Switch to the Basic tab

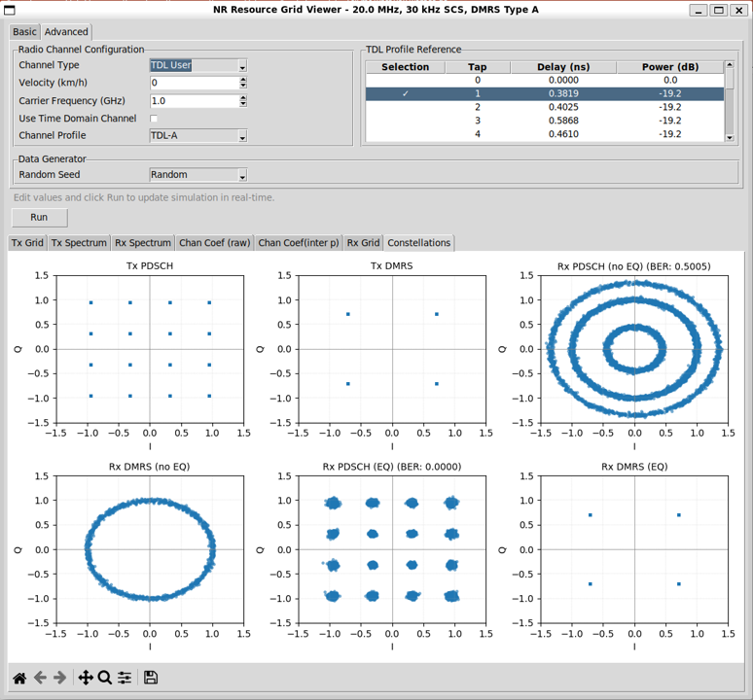coord(24,32)
